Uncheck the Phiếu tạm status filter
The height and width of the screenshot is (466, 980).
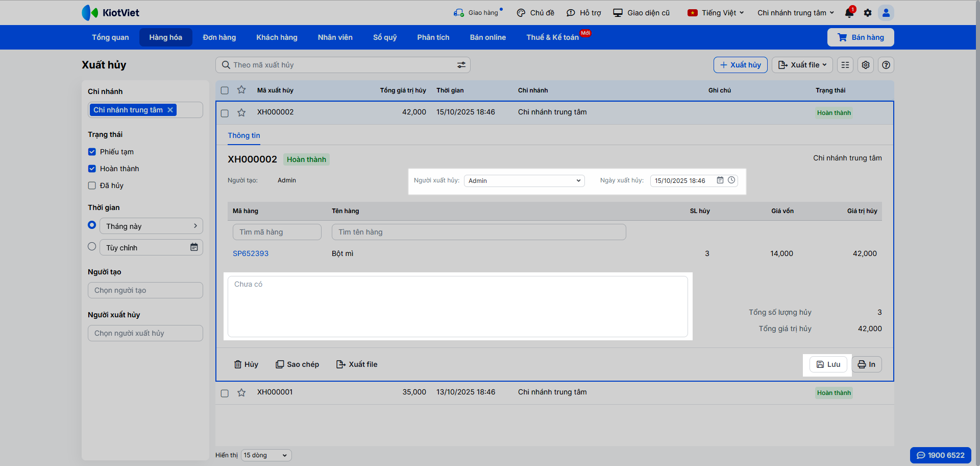(92, 152)
